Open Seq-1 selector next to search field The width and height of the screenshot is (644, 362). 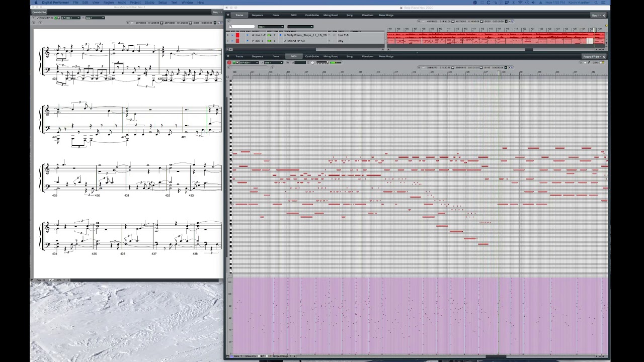pos(271,27)
